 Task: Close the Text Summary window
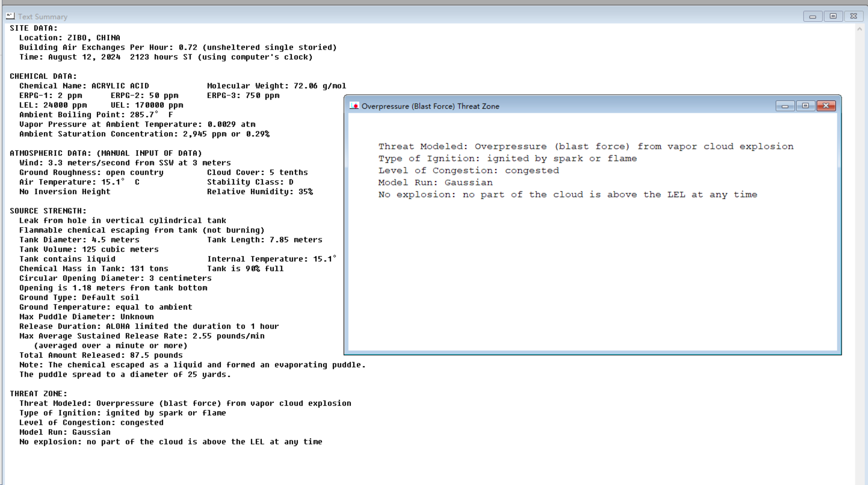click(x=854, y=16)
